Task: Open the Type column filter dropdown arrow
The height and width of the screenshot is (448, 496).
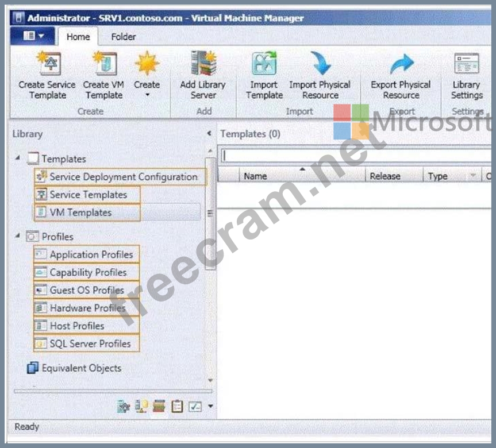Action: (473, 175)
